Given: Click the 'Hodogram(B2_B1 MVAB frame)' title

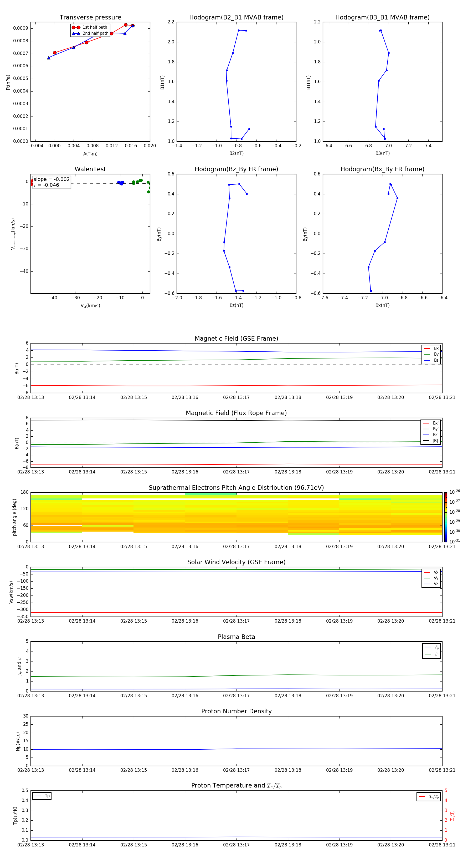Looking at the screenshot, I should point(236,17).
